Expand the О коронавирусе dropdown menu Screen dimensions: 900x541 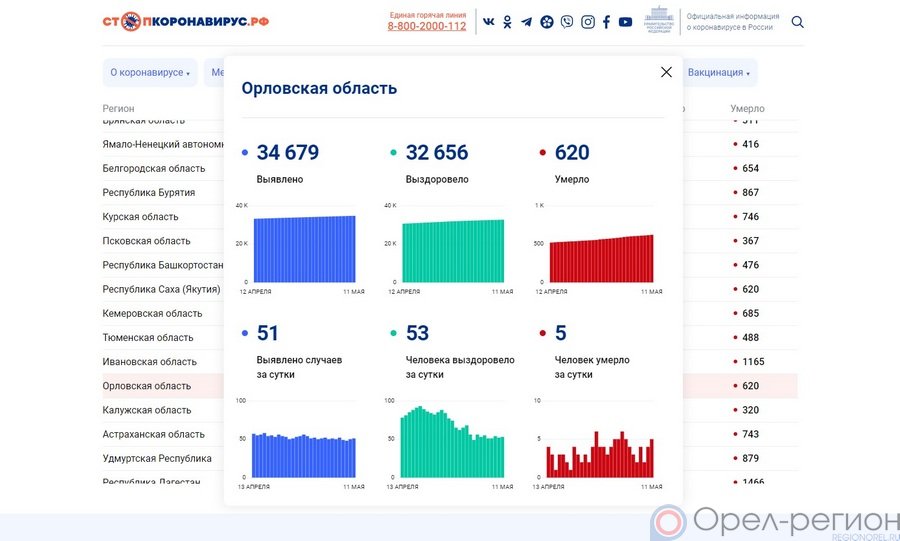coord(149,73)
